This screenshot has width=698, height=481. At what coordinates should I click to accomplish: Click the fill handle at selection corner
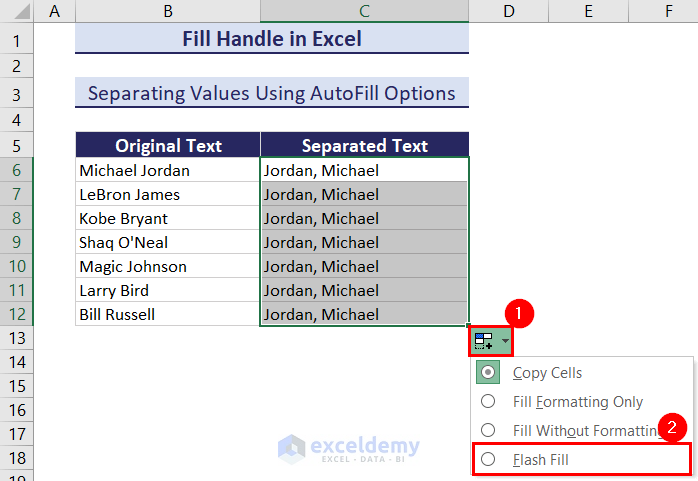[468, 326]
